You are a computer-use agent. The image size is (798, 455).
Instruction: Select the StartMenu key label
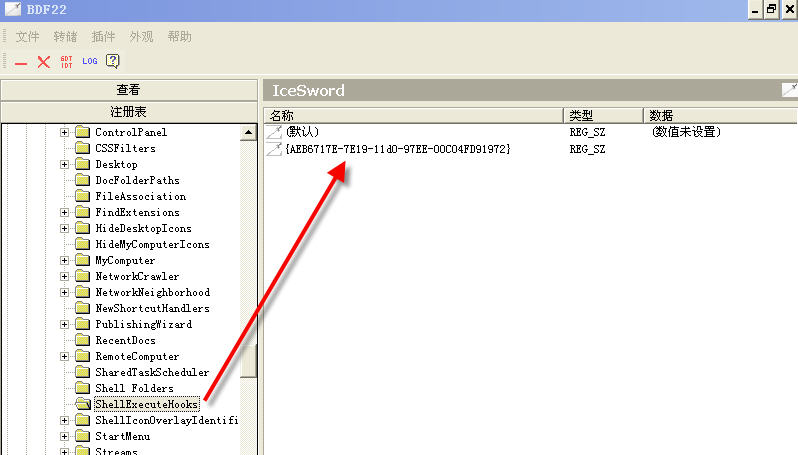point(123,436)
